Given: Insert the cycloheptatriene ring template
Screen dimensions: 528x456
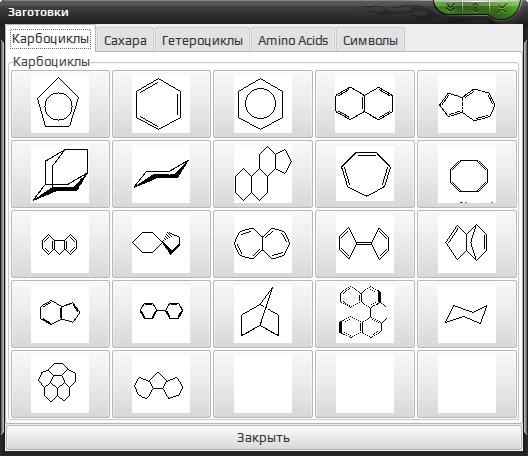Looking at the screenshot, I should 365,174.
